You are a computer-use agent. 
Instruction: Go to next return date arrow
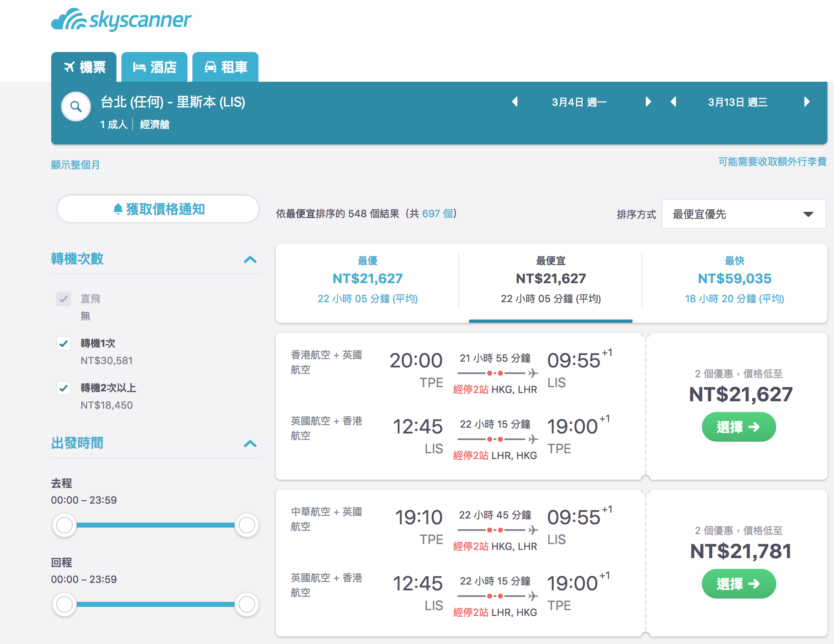tap(807, 102)
